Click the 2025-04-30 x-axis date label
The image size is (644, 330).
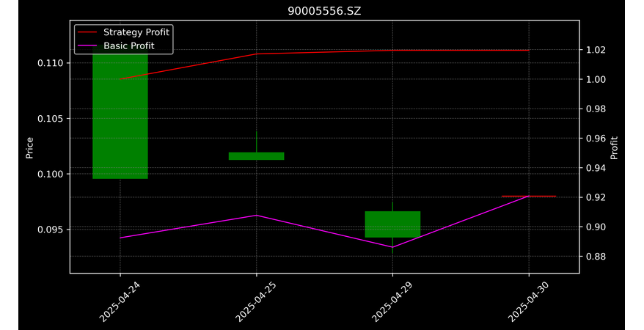click(528, 302)
